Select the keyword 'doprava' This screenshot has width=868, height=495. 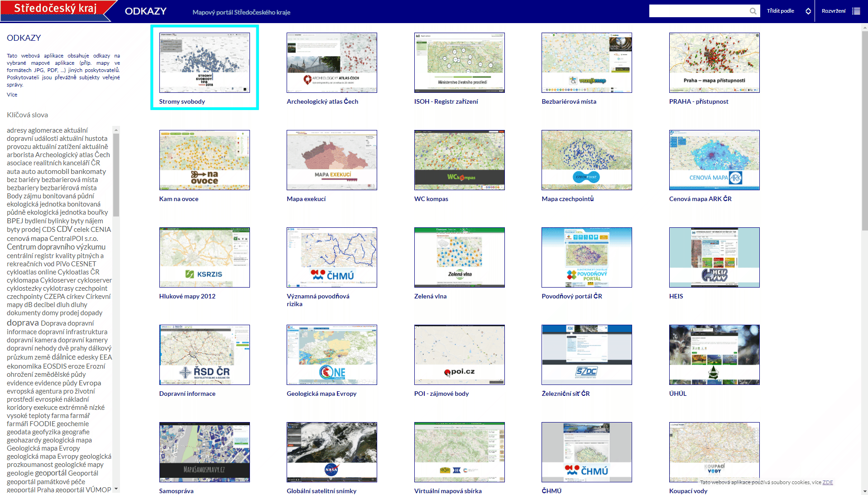[23, 323]
